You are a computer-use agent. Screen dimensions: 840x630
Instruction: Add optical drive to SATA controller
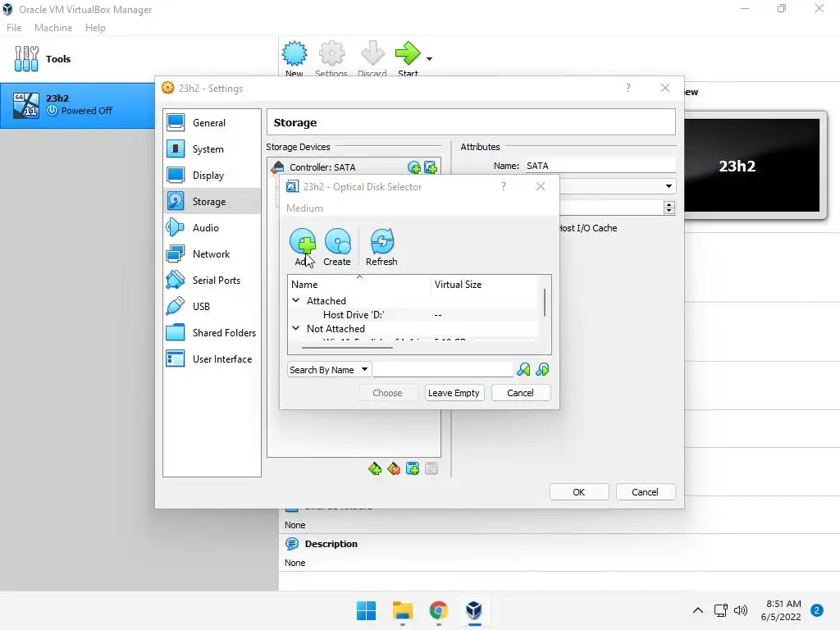(x=413, y=167)
